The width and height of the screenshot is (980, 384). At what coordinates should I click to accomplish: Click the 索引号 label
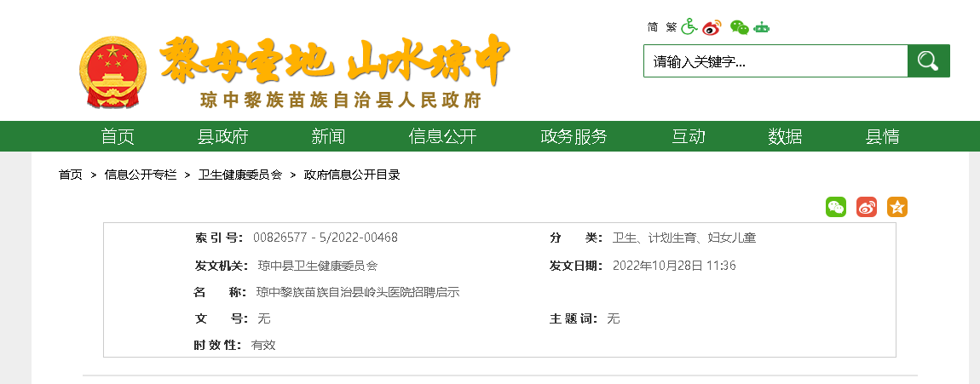(x=219, y=238)
